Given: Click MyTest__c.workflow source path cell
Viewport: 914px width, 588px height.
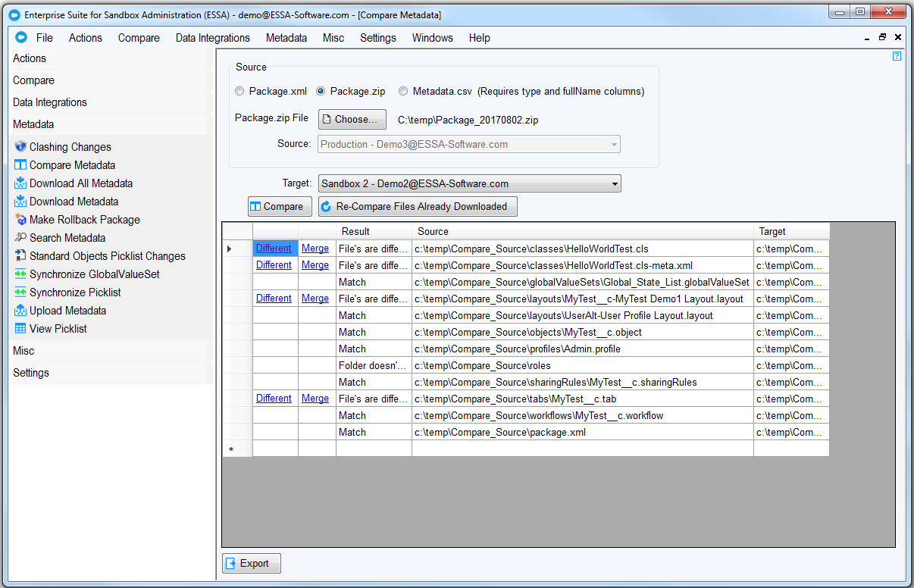Looking at the screenshot, I should pyautogui.click(x=583, y=415).
